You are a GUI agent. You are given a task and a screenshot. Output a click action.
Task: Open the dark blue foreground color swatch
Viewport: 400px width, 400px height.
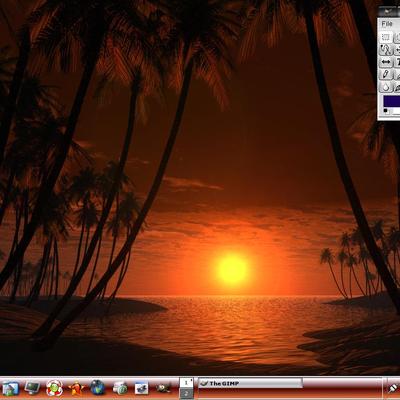(x=392, y=101)
